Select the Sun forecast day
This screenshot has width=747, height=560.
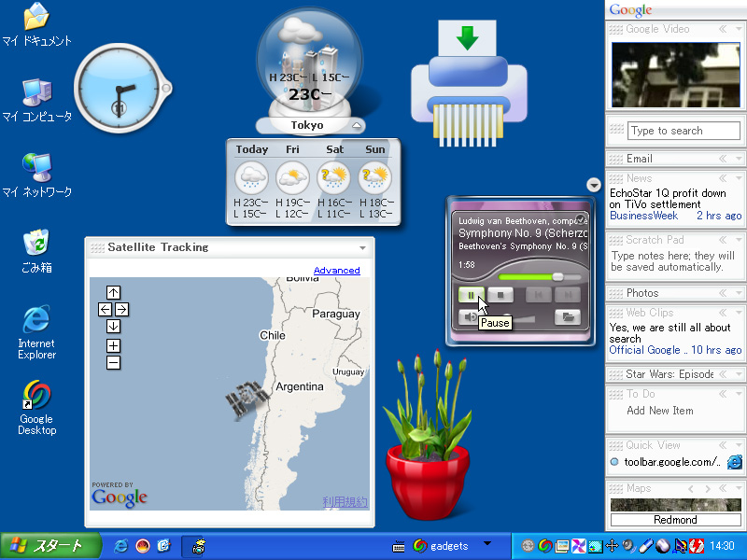tap(375, 181)
